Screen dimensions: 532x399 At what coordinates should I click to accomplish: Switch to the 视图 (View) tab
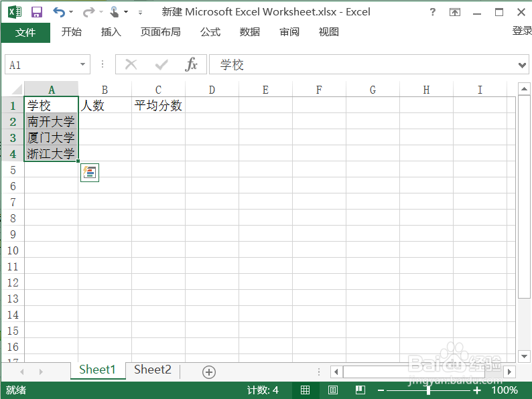329,32
